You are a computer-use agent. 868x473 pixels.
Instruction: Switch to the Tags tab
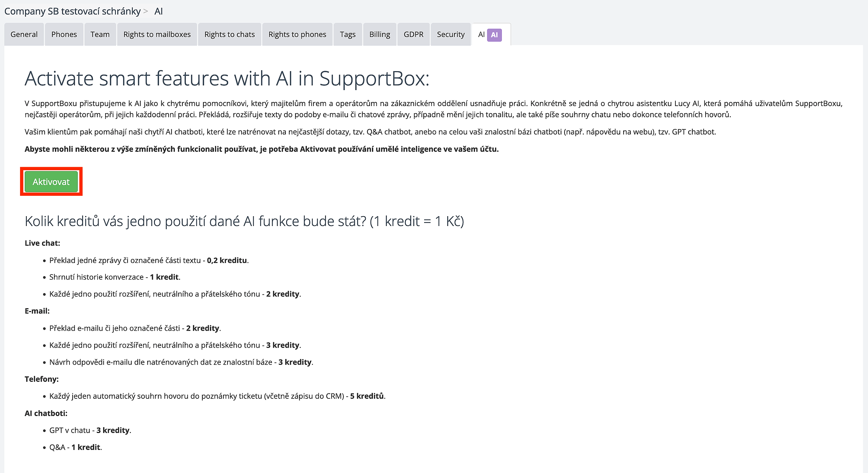tap(348, 34)
